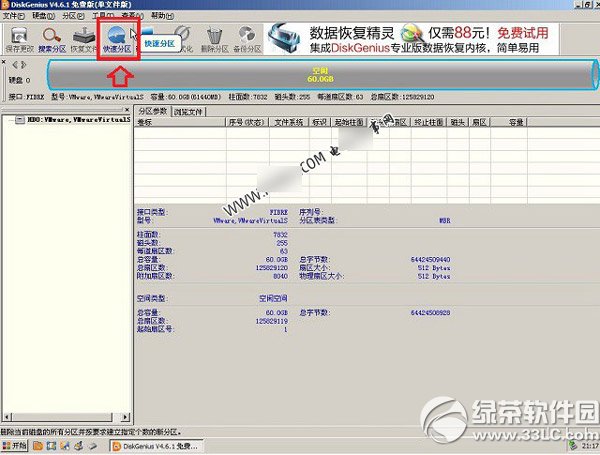
Task: Launch Quick Partition (快速分区) from the toolbar
Action: coord(117,39)
